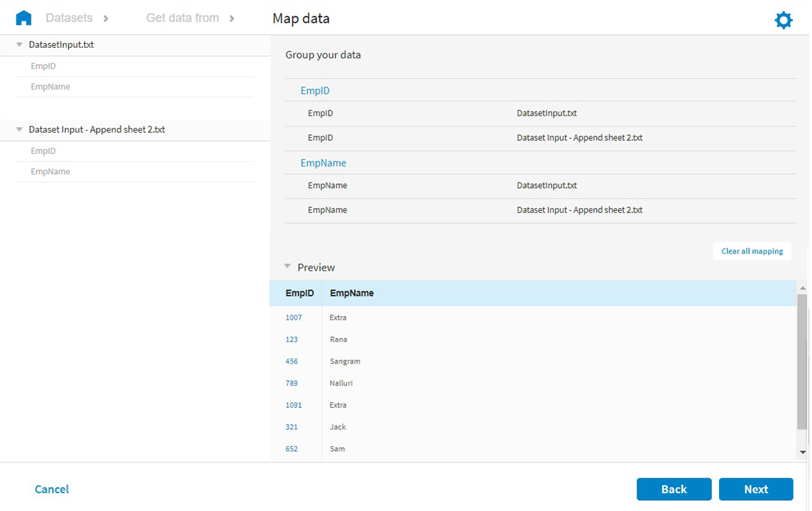Go to Get data from breadcrumb step
Image resolution: width=812 pixels, height=511 pixels.
[x=182, y=18]
